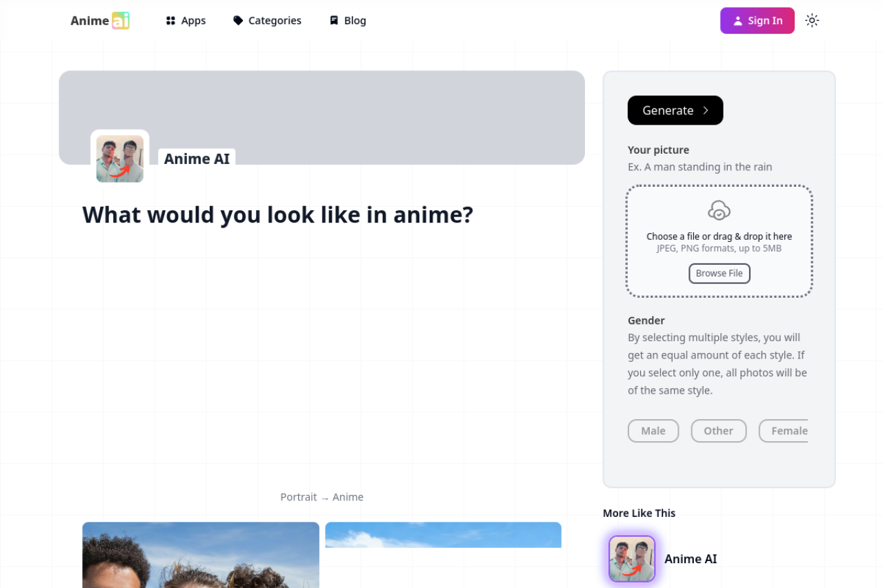The image size is (883, 588).
Task: Click the Anime AI app avatar on banner
Action: coord(120,159)
